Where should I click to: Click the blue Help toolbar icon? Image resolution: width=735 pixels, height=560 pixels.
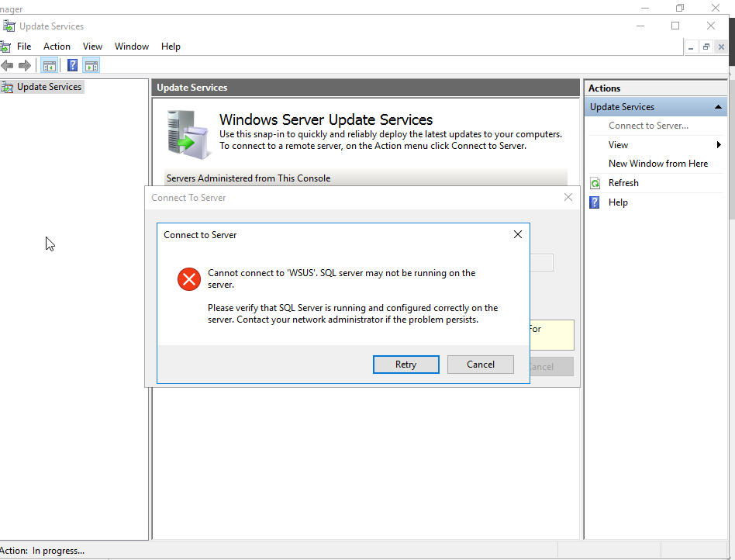[72, 65]
